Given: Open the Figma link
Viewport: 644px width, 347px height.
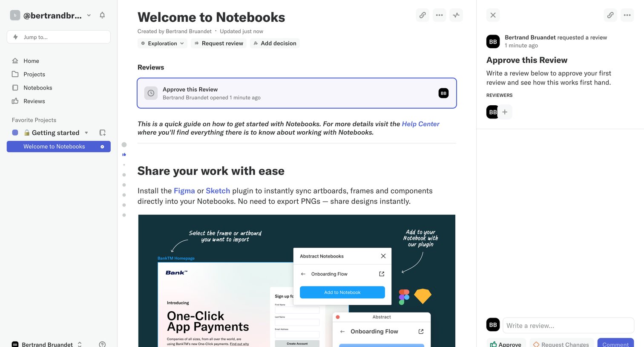Looking at the screenshot, I should coord(184,191).
